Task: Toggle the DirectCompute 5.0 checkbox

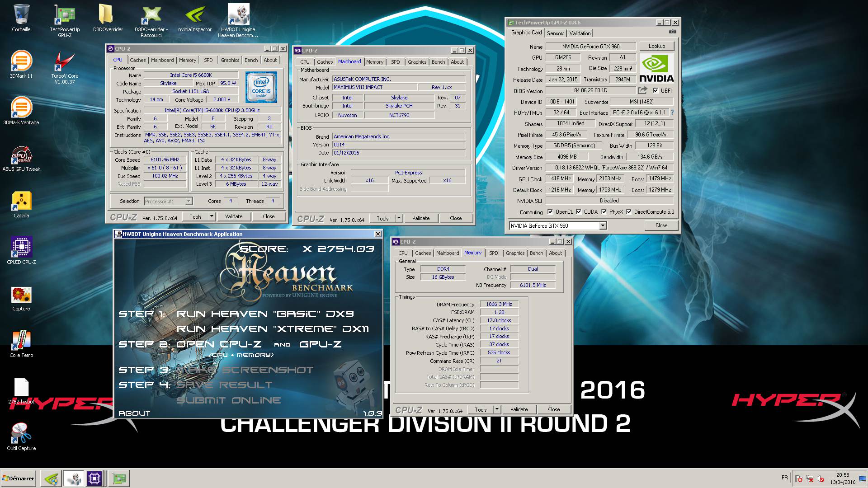Action: [x=629, y=211]
